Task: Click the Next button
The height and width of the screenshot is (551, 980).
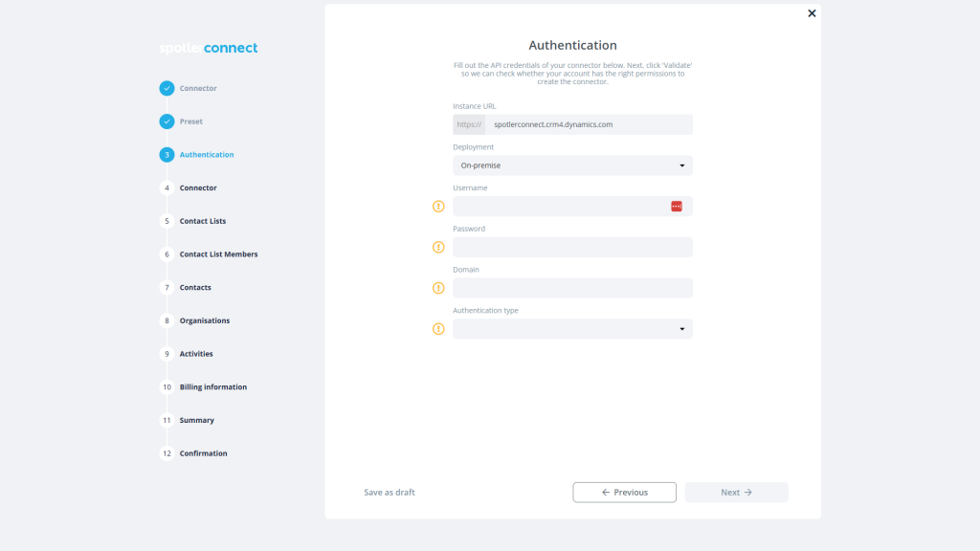Action: tap(736, 493)
